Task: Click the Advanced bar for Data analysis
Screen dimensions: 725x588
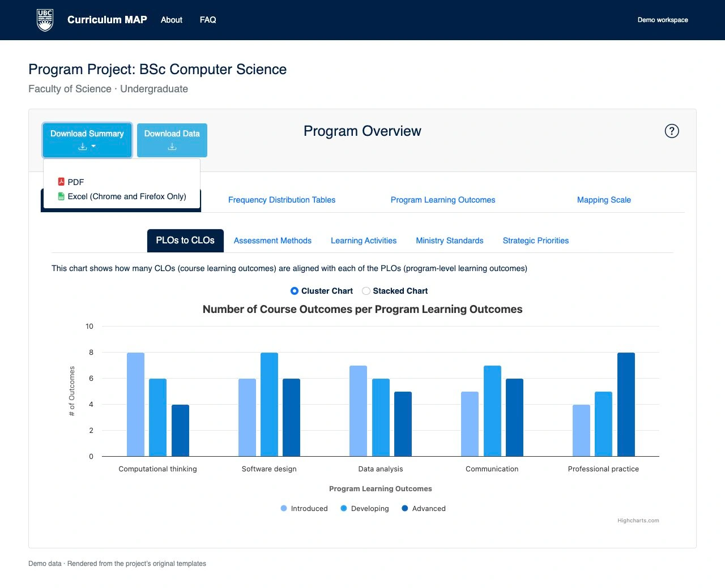Action: (x=403, y=424)
